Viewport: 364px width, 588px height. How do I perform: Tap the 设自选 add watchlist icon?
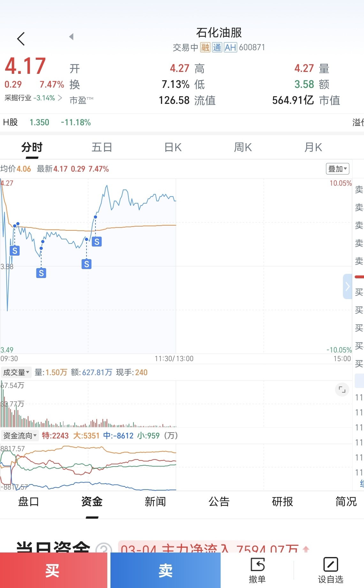pyautogui.click(x=330, y=570)
